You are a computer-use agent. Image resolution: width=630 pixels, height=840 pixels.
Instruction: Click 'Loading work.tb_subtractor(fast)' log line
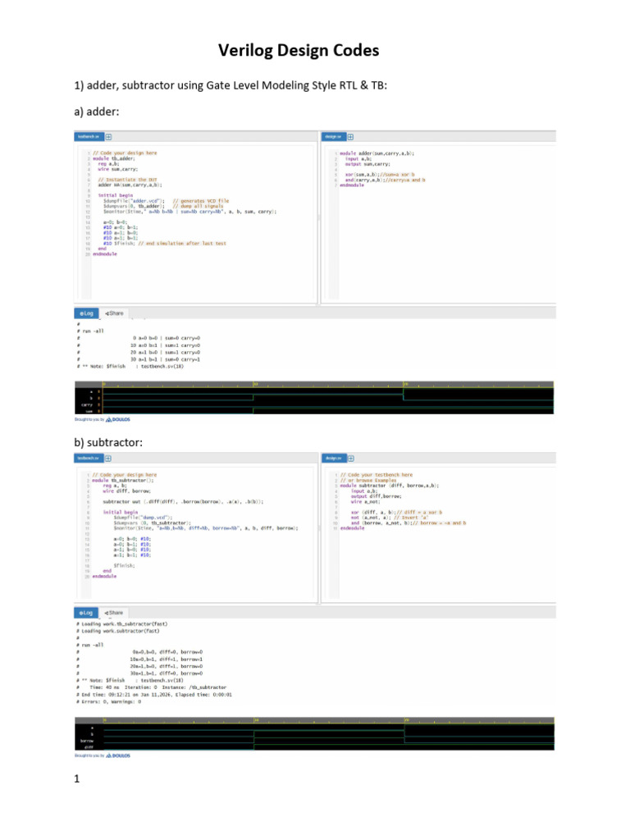[x=124, y=624]
